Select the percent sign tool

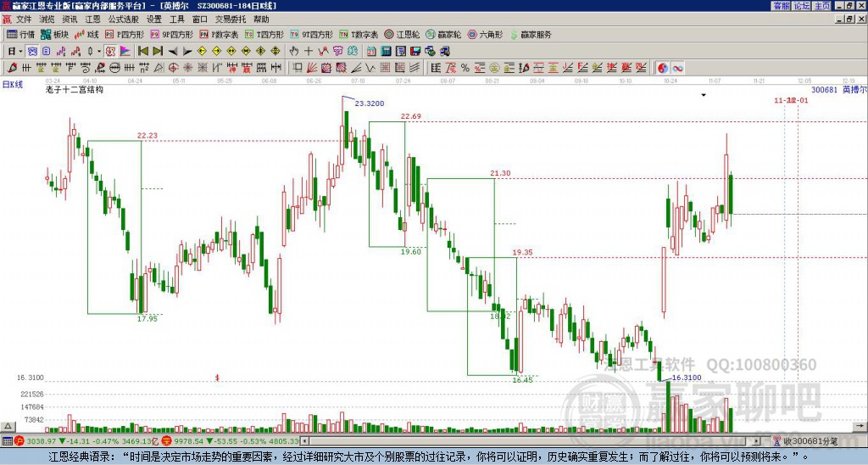(465, 68)
